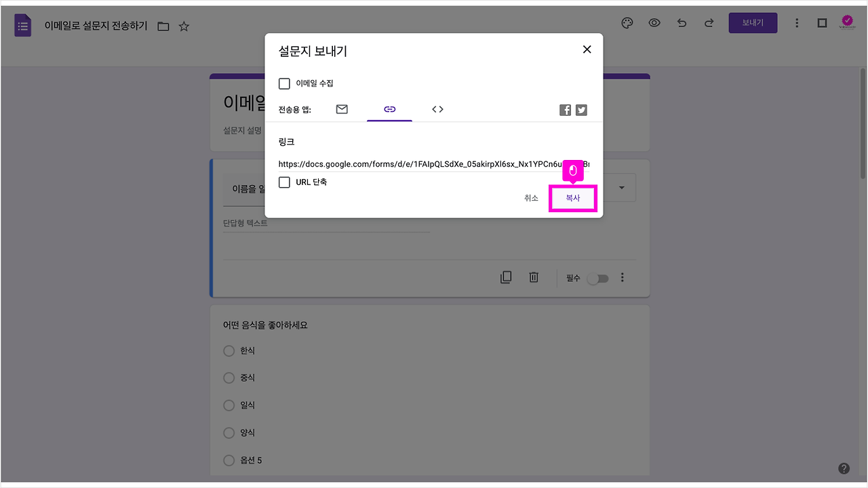Image resolution: width=868 pixels, height=488 pixels.
Task: Duplicate the question using the copy icon
Action: pos(506,277)
